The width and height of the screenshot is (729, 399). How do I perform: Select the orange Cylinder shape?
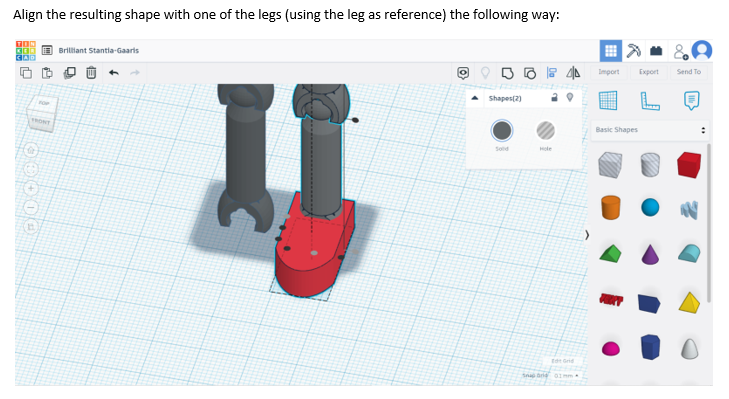point(610,207)
